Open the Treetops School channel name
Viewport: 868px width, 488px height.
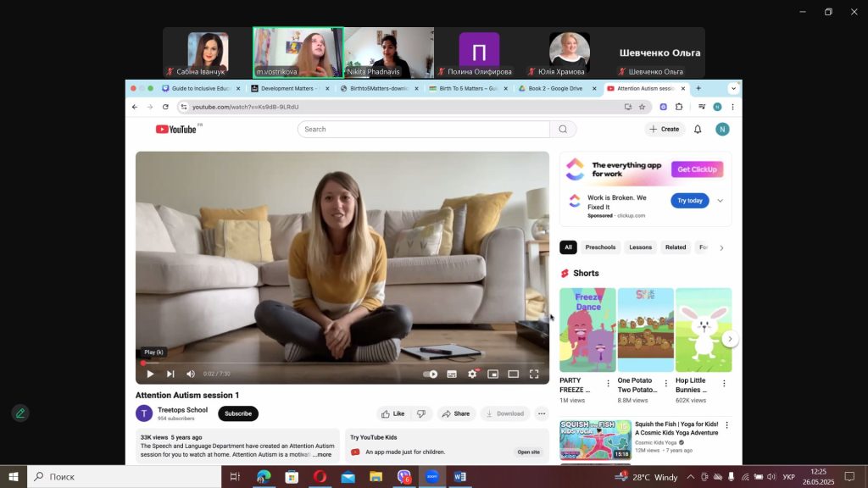pos(182,410)
